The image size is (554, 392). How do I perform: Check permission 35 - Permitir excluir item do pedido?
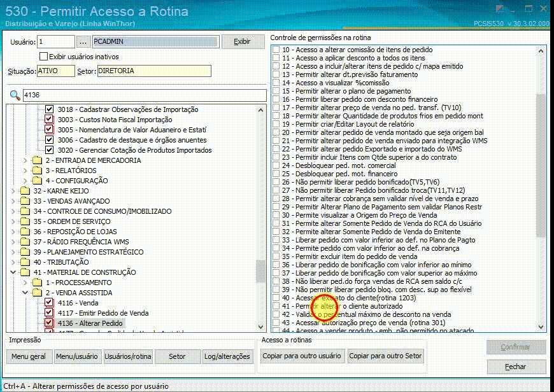click(276, 256)
